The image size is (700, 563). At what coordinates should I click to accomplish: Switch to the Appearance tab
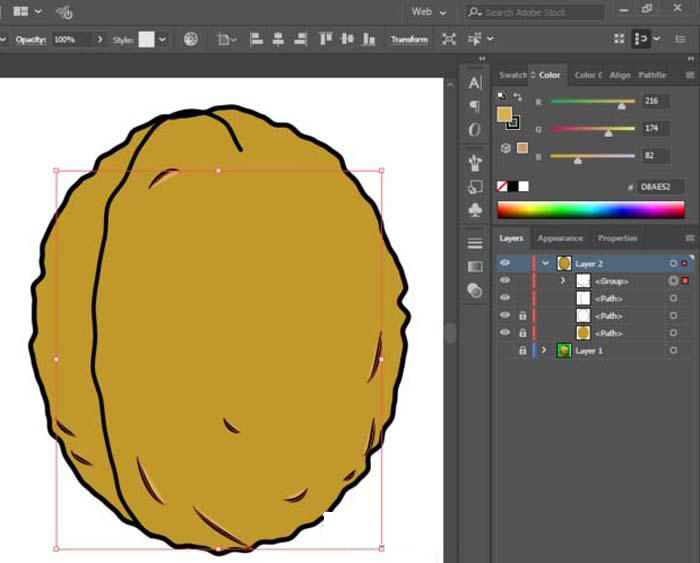(559, 238)
